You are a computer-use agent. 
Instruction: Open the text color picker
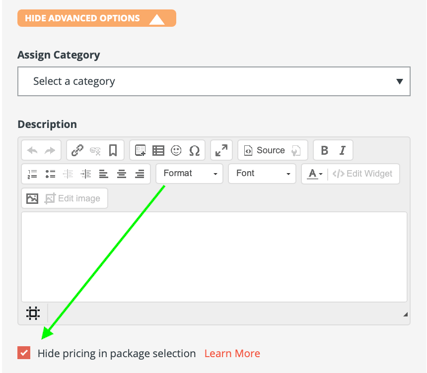pos(315,174)
